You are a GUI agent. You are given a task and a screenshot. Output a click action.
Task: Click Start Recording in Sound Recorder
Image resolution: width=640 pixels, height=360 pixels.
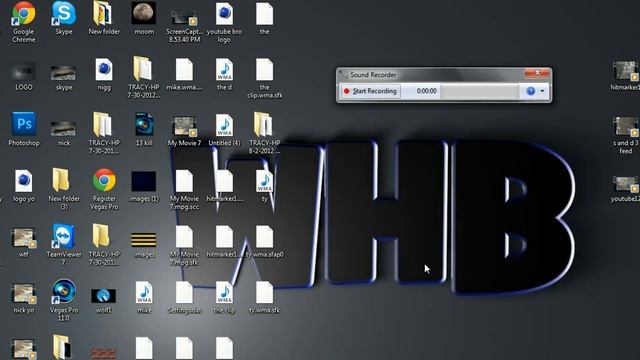coord(370,91)
